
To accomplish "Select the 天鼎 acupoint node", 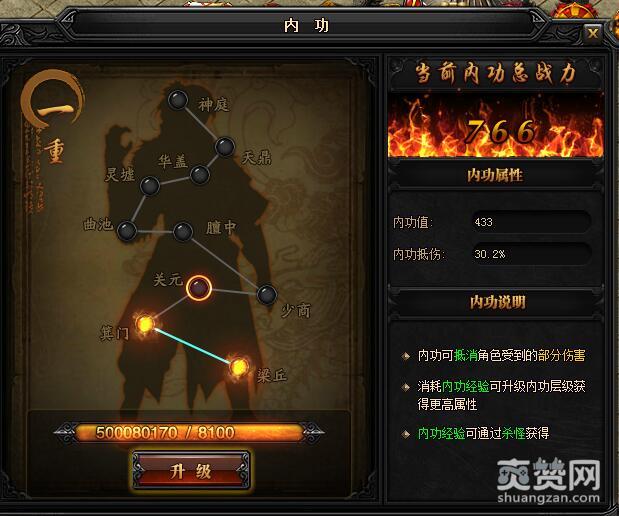I will 225,147.
